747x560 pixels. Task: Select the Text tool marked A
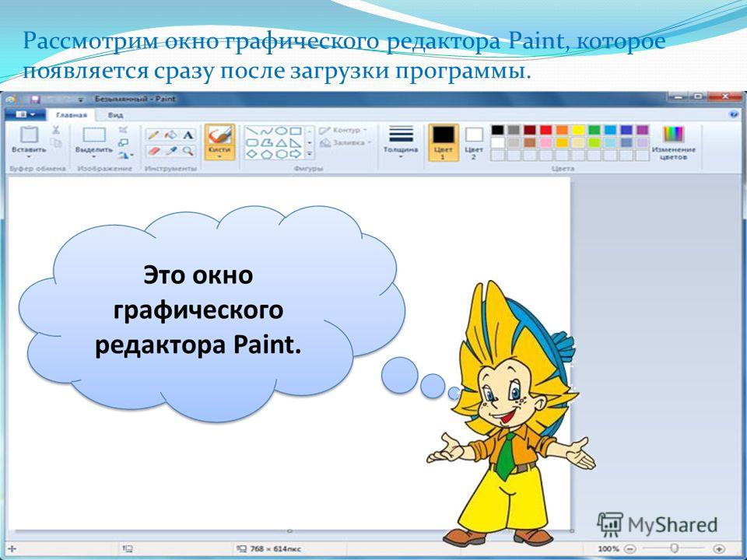click(x=188, y=135)
